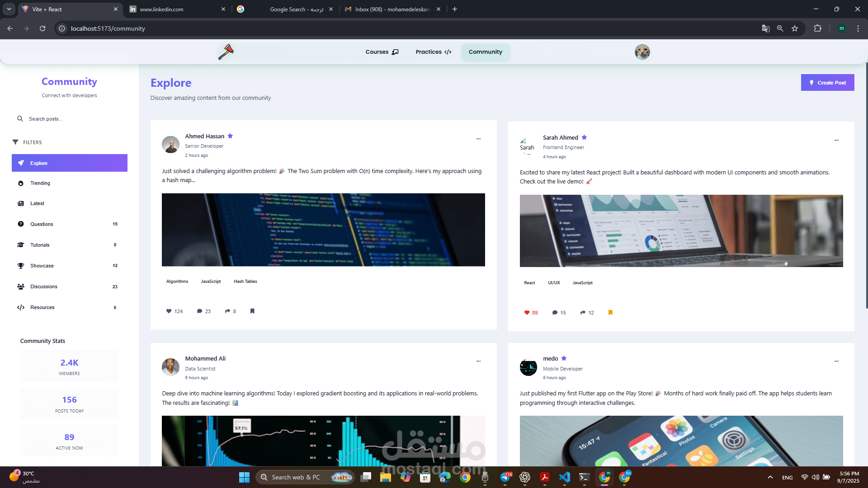Like Ahmed Hassan's post with heart icon
Viewport: 868px width, 488px height.
169,311
